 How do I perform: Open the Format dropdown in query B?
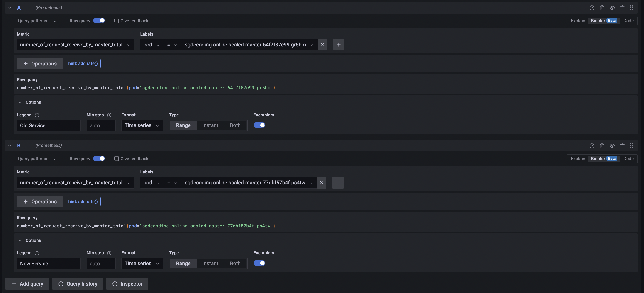click(142, 263)
